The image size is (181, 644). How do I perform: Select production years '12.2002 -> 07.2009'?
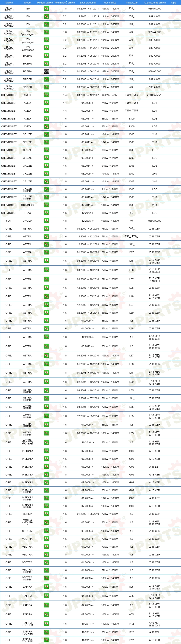[88, 398]
